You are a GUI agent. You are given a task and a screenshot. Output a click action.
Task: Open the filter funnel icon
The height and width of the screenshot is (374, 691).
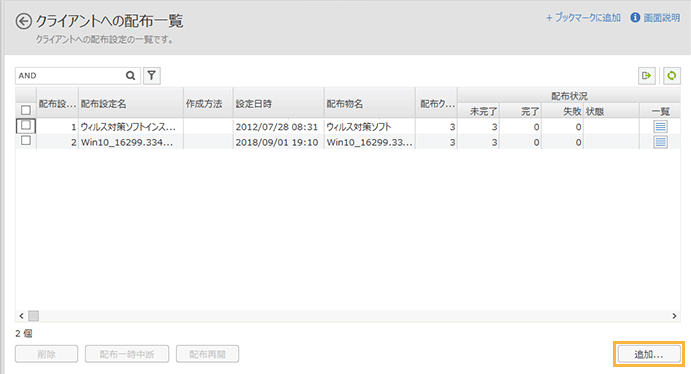tap(152, 75)
